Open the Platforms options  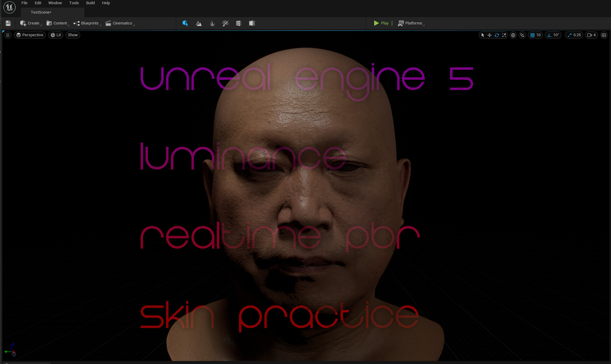coord(411,23)
